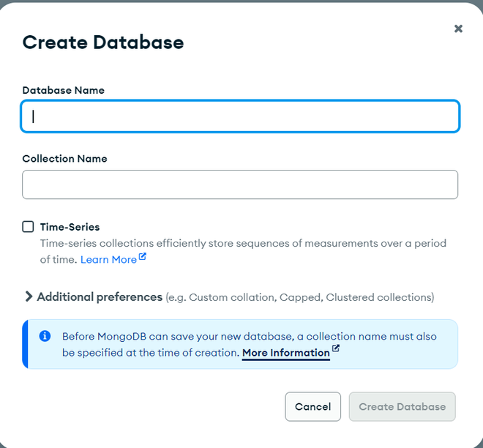Click external link icon beside Learn More
Viewport: 483px width, 448px height.
click(x=143, y=257)
